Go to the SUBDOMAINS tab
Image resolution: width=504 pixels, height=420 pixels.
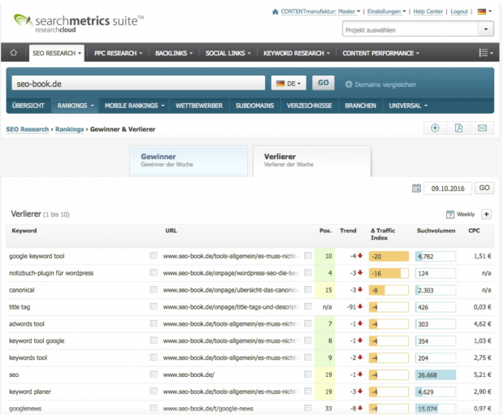point(254,106)
